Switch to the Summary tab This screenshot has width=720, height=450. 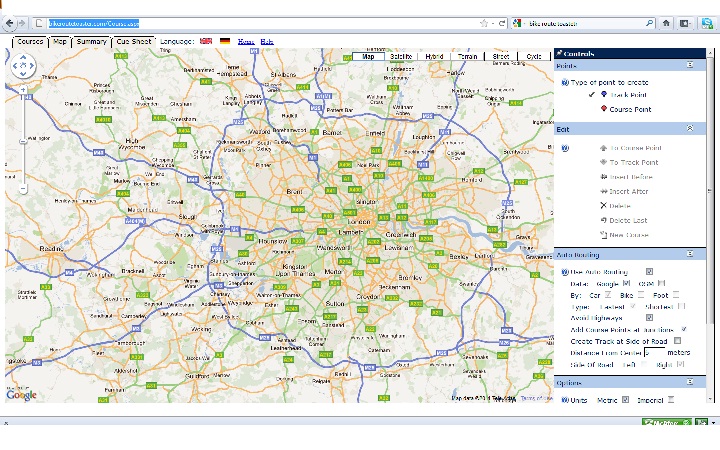pyautogui.click(x=91, y=42)
